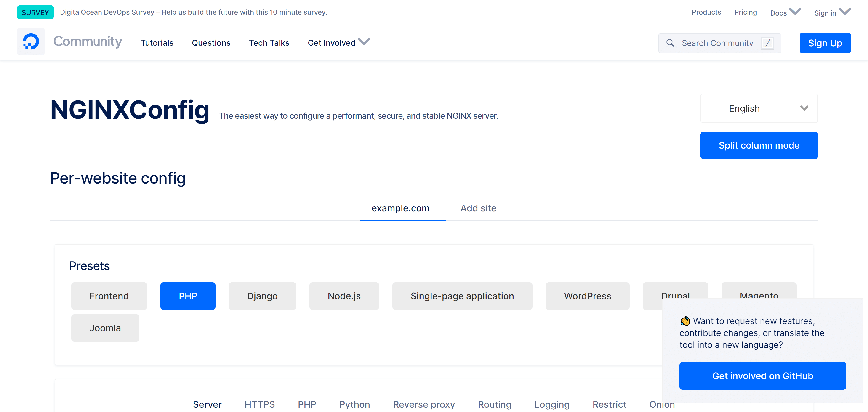This screenshot has height=412, width=868.
Task: Click the DigitalOcean logo icon
Action: tap(31, 42)
